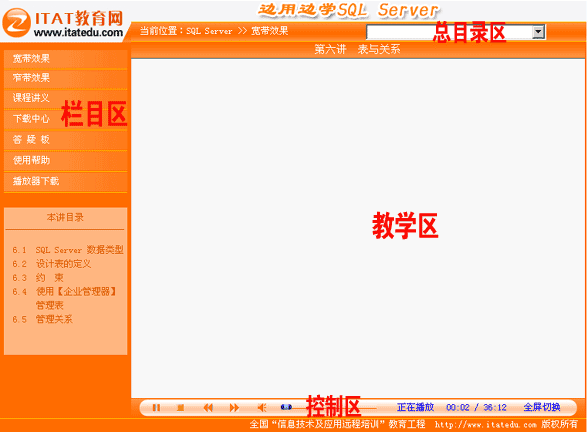Select 窄带效果 in the sidebar menu
This screenshot has width=588, height=432.
click(x=65, y=78)
